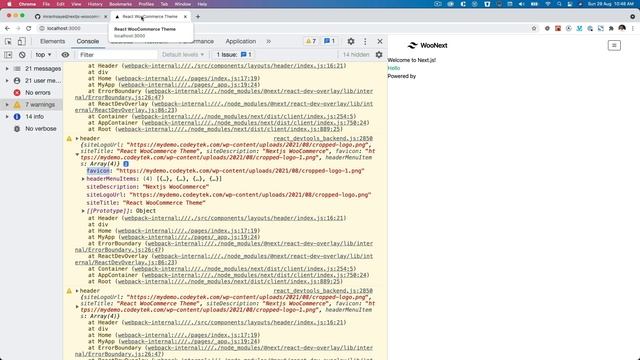Close the React WooCommerce Theme tab
The image size is (640, 360).
tap(185, 17)
